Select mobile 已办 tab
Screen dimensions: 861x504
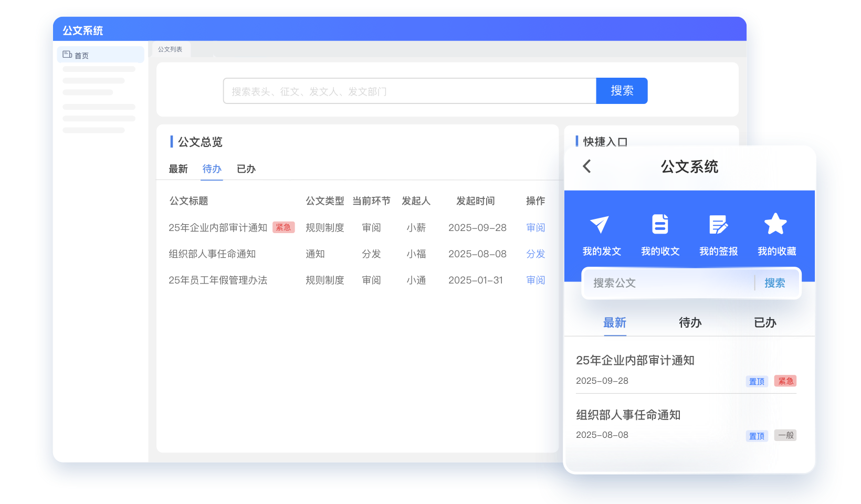[x=765, y=322]
